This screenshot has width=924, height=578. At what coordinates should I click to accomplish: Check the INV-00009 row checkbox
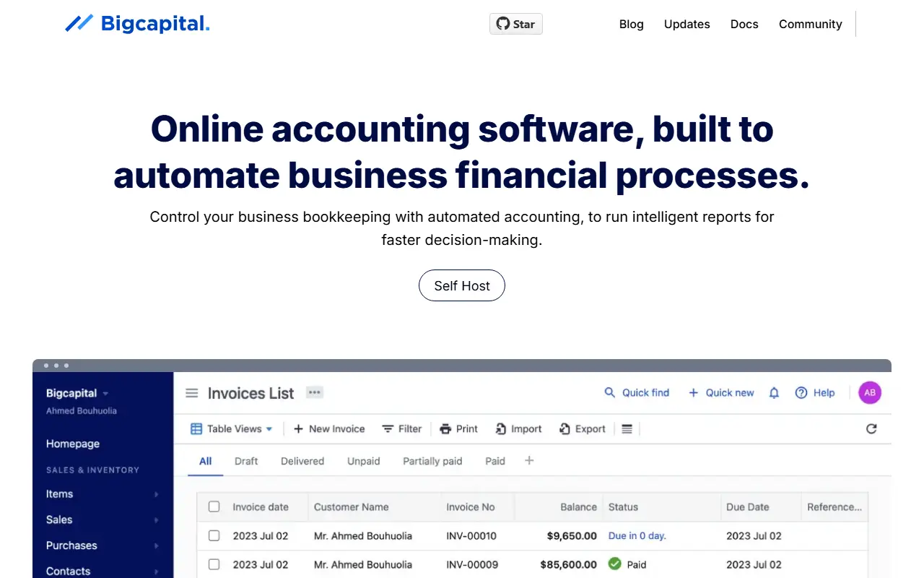(x=214, y=564)
